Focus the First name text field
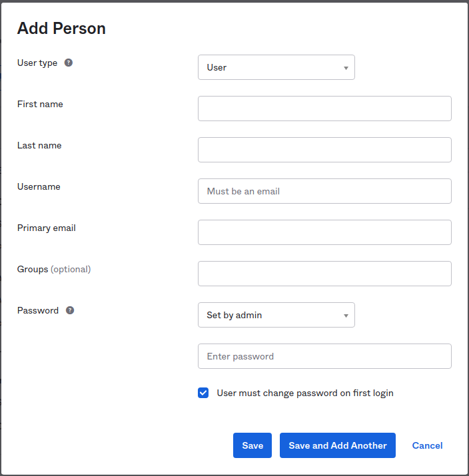 324,109
